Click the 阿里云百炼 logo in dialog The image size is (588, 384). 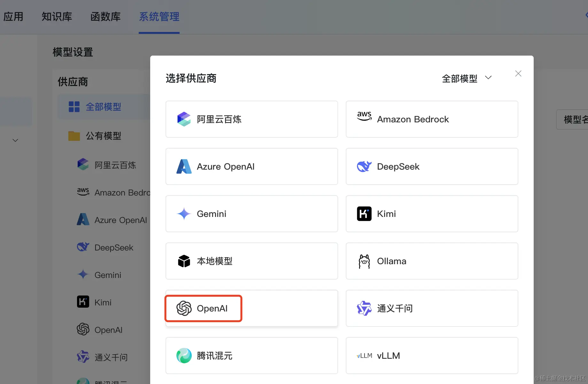(x=184, y=119)
